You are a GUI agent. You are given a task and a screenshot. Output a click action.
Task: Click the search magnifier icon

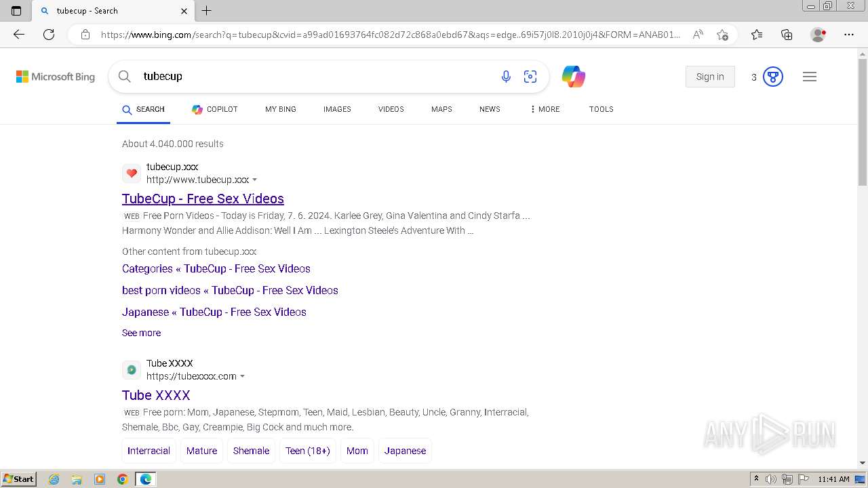(125, 77)
